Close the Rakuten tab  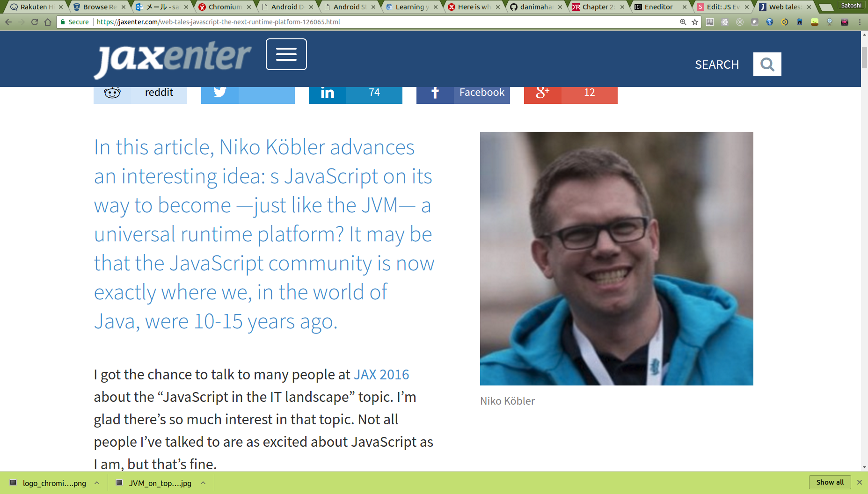tap(61, 7)
